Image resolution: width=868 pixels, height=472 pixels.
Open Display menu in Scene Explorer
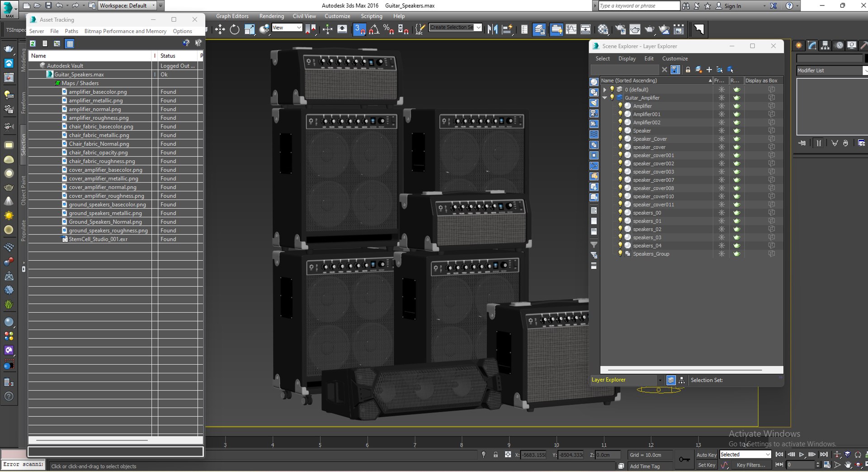click(x=627, y=58)
